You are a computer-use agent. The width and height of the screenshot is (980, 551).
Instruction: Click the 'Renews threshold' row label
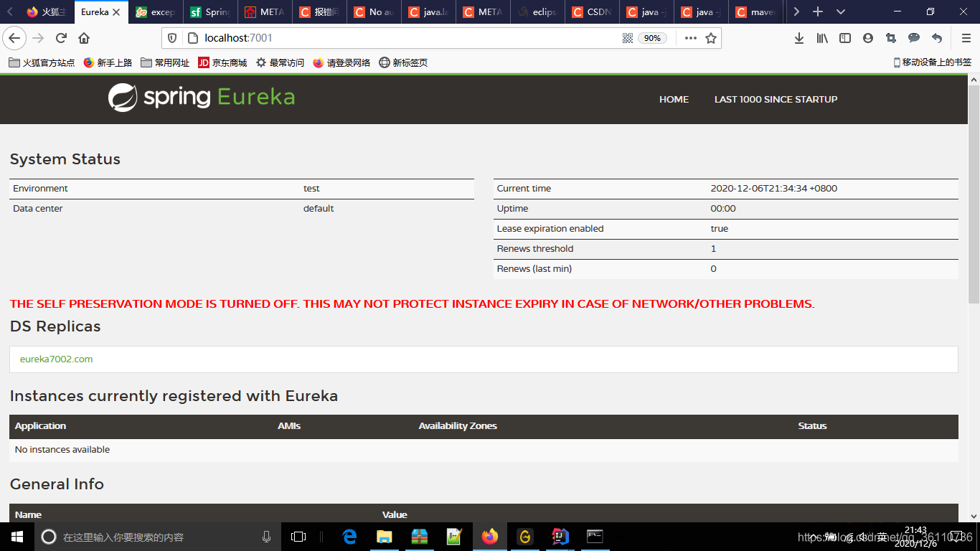tap(535, 249)
